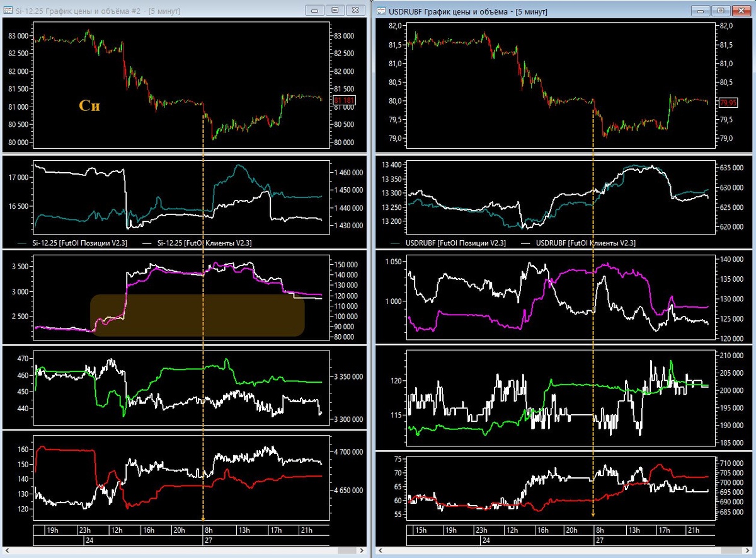Maximize the Si-12.25 chart window
756x558 pixels.
point(335,10)
